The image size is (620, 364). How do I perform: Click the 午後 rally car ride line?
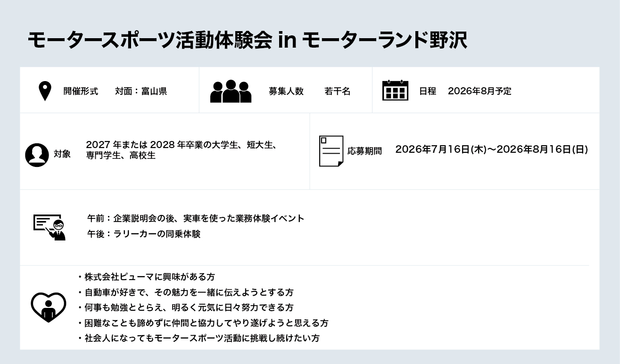(144, 234)
